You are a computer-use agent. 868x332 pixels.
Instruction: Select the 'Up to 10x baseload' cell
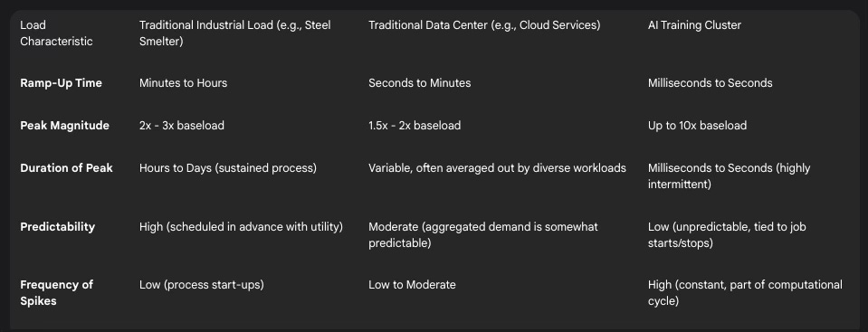pos(697,126)
